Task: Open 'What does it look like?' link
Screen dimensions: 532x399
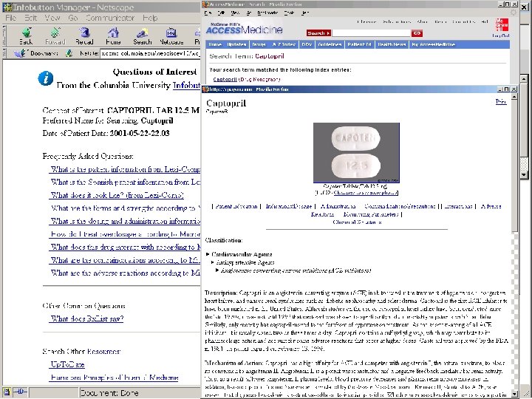Action: tap(117, 195)
